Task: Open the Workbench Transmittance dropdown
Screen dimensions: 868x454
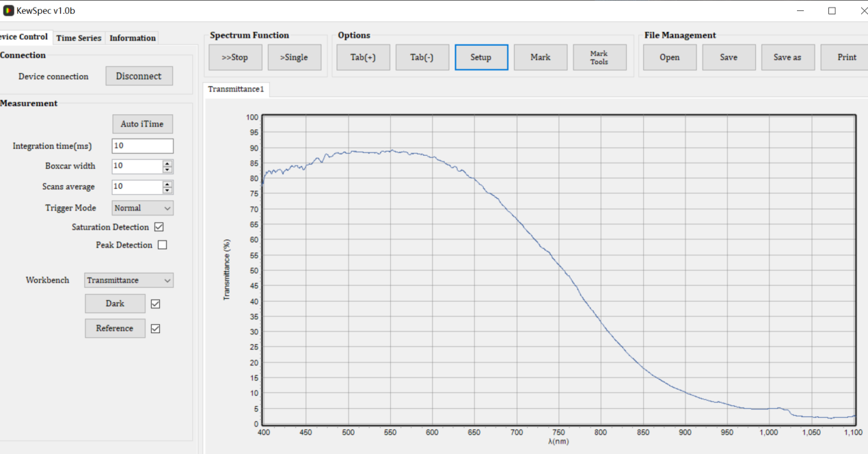Action: point(128,280)
